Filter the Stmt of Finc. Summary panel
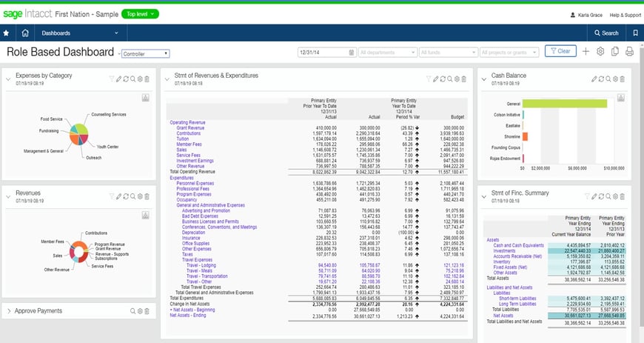The image size is (644, 343). (587, 196)
